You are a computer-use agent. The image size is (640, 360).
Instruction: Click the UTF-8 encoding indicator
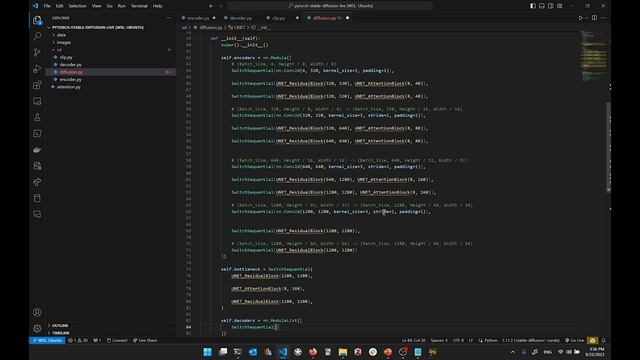point(458,340)
